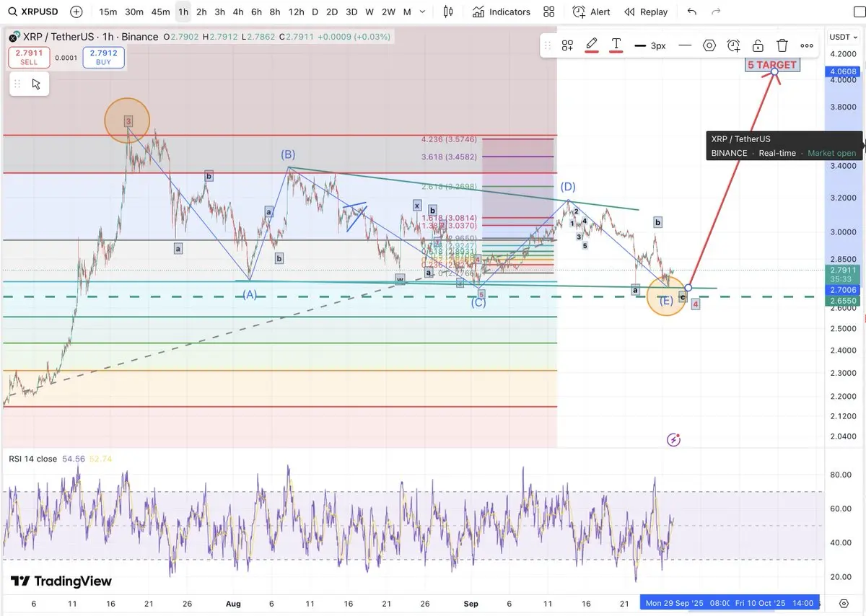
Task: Expand the timeframe list dropdown
Action: click(x=422, y=12)
